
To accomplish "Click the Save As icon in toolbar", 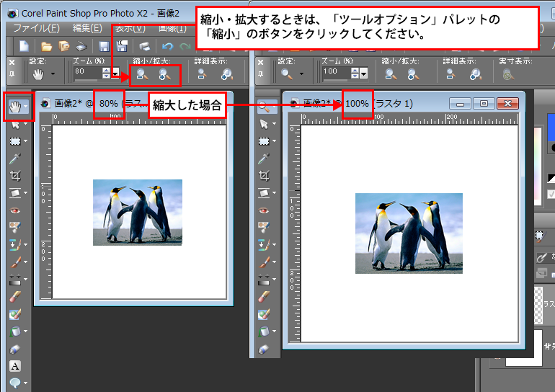I will click(x=122, y=46).
